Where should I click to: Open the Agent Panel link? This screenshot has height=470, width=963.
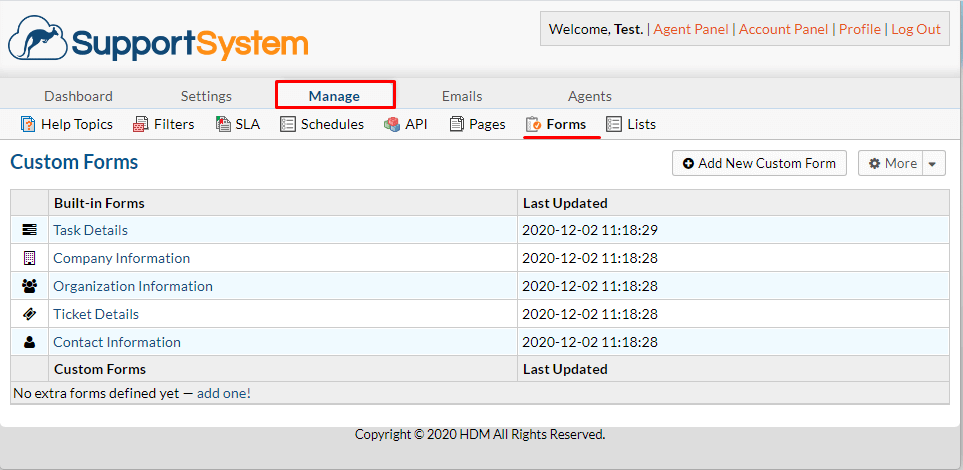tap(691, 29)
